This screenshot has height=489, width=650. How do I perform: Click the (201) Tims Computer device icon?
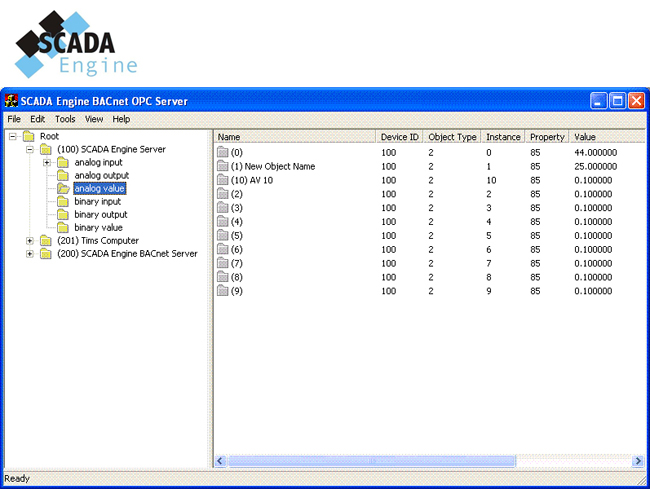46,241
